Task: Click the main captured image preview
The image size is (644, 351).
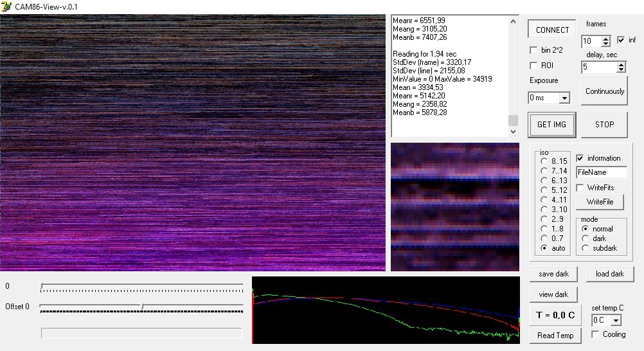Action: click(x=193, y=143)
